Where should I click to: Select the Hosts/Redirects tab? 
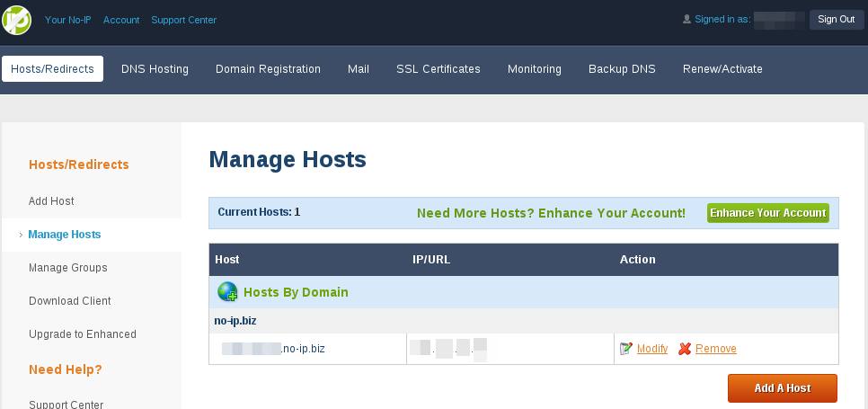[x=53, y=68]
